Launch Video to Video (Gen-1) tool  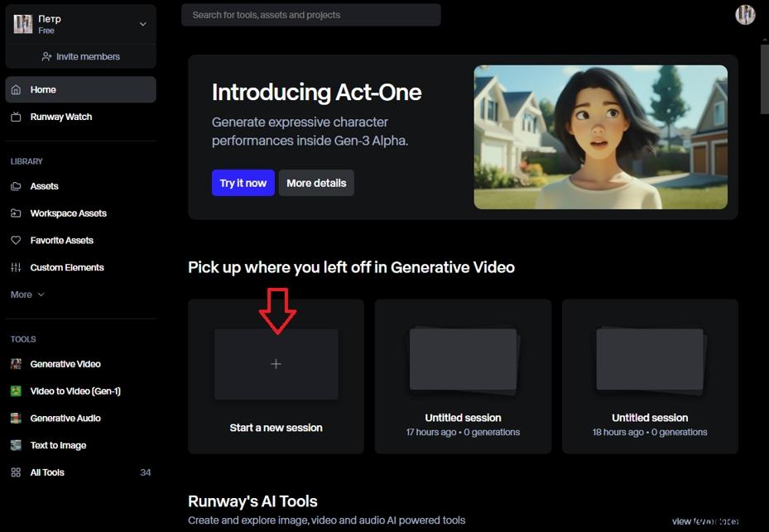pyautogui.click(x=81, y=391)
